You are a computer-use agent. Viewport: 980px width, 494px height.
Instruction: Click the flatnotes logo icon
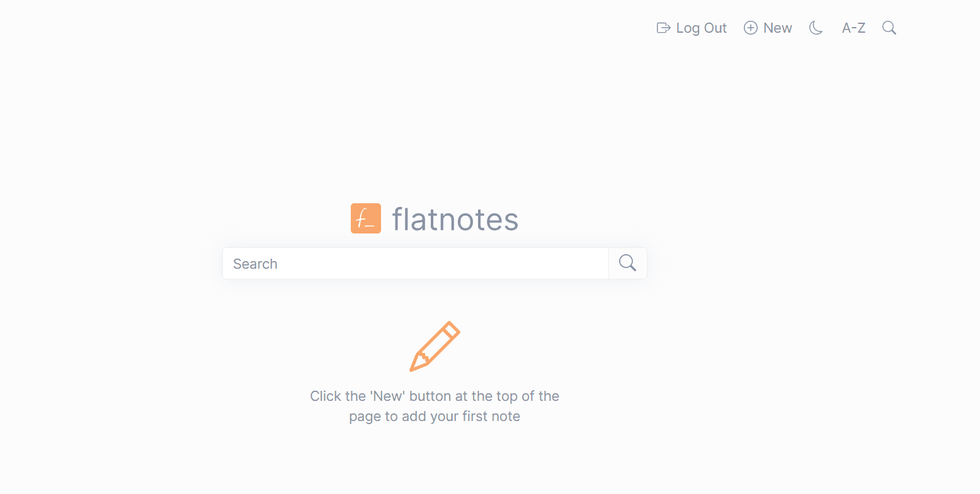(x=366, y=218)
